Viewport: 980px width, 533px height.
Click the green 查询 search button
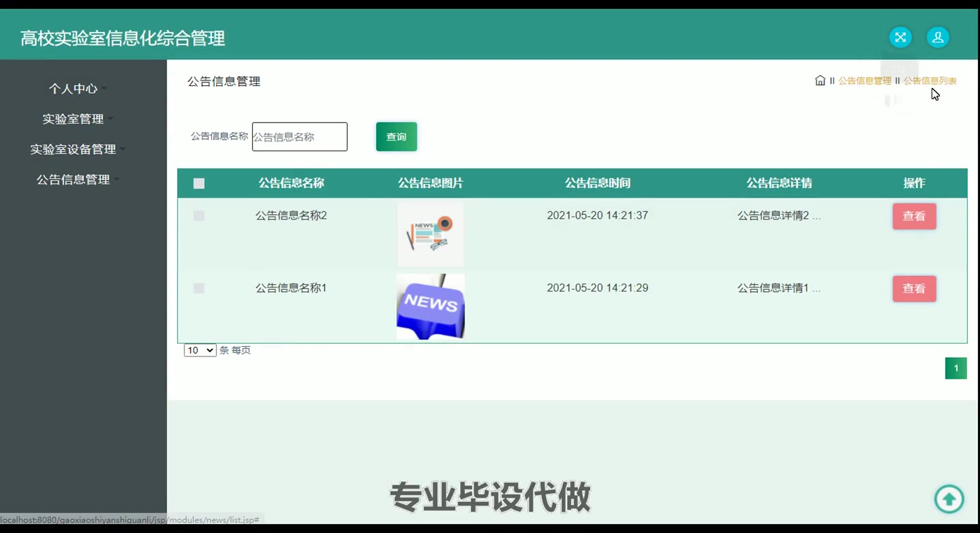point(397,137)
